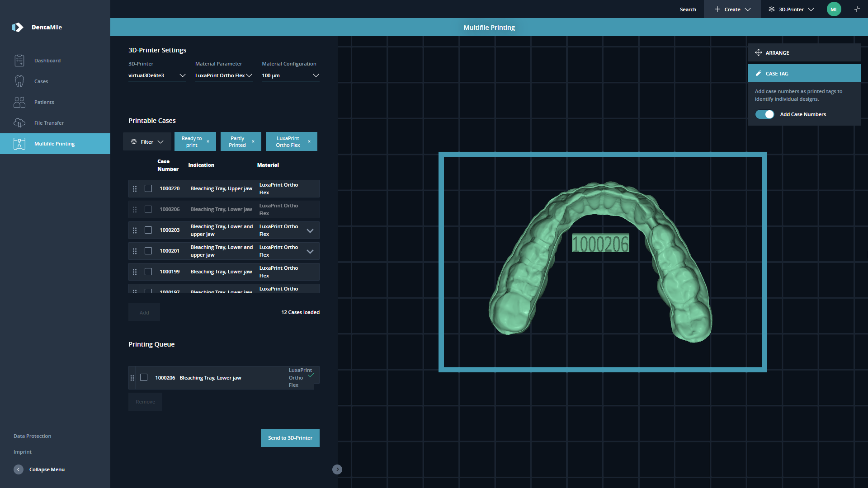Screen dimensions: 868x488
Task: Click the minimize fullscreen arrows icon
Action: click(x=857, y=9)
